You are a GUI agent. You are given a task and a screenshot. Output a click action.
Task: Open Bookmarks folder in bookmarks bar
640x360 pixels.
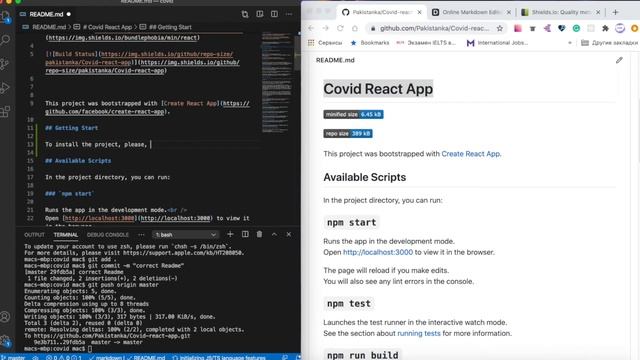pyautogui.click(x=370, y=42)
